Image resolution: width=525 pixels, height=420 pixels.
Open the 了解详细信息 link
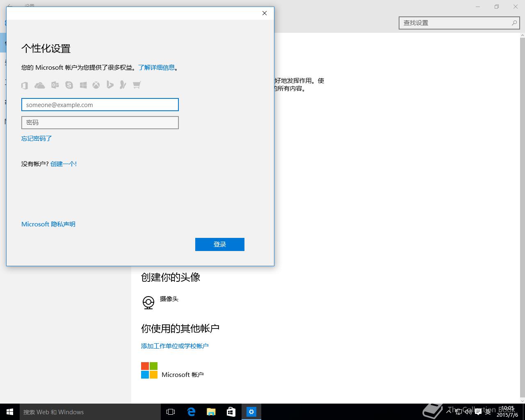[x=156, y=67]
